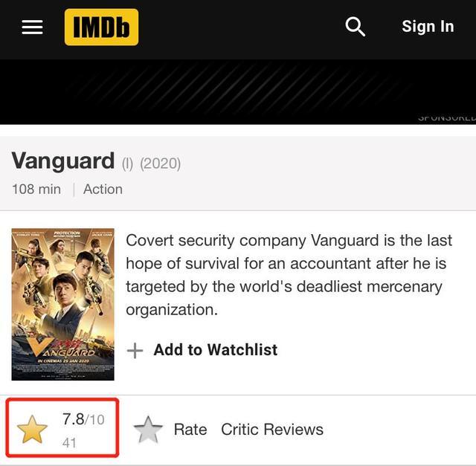Screen dimensions: 476x466
Task: Click the (2020) release year
Action: click(x=160, y=163)
